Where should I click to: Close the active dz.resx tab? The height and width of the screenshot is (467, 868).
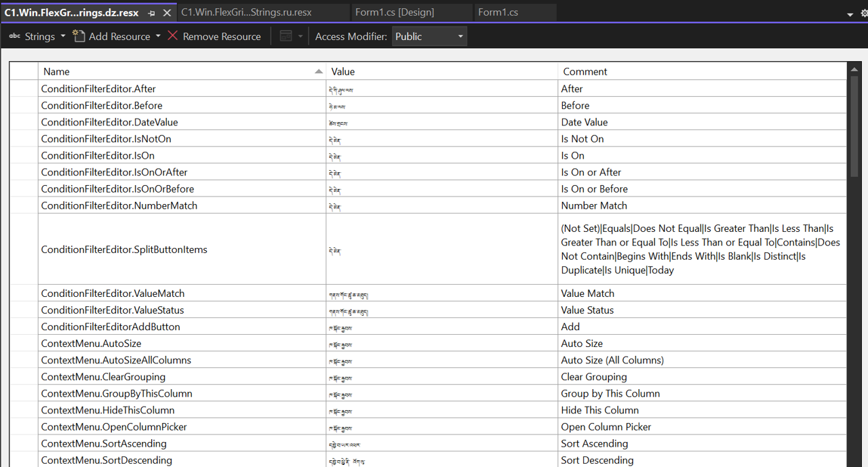click(167, 13)
